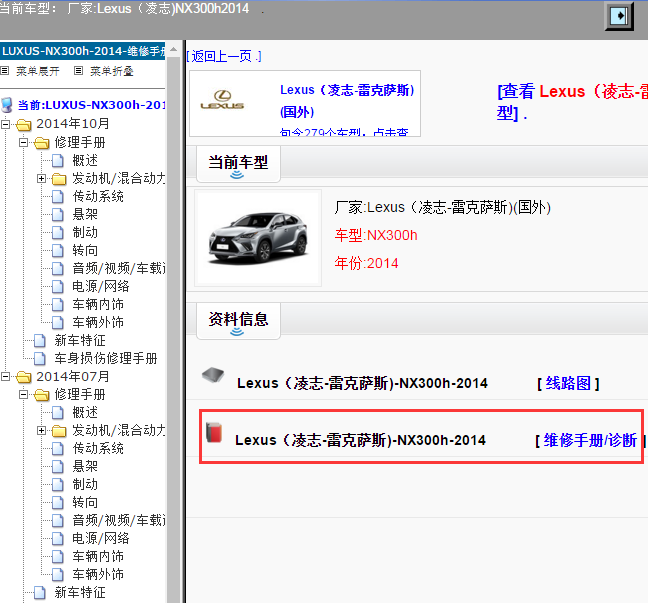This screenshot has height=603, width=648.
Task: Click the left tree vertical scrollbar track
Action: [174, 331]
